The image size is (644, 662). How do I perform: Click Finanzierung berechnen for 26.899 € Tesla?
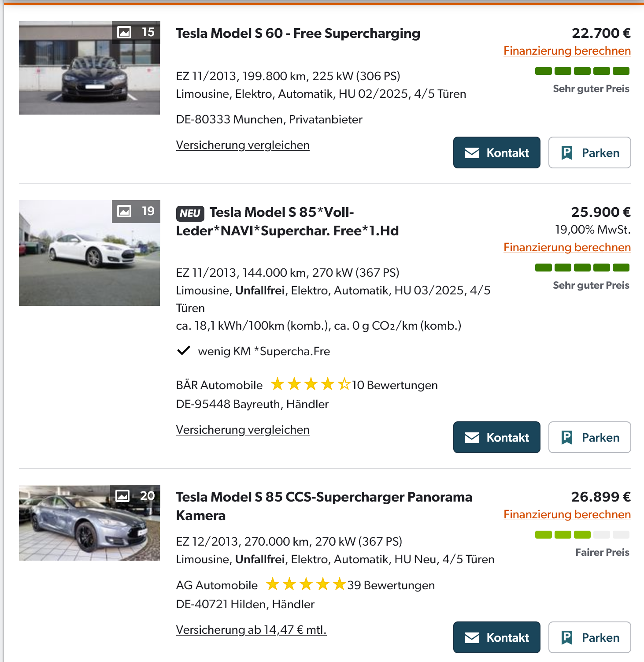pos(567,515)
